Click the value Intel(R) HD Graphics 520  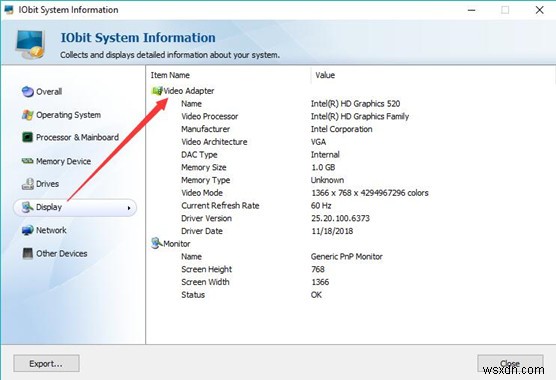click(355, 104)
